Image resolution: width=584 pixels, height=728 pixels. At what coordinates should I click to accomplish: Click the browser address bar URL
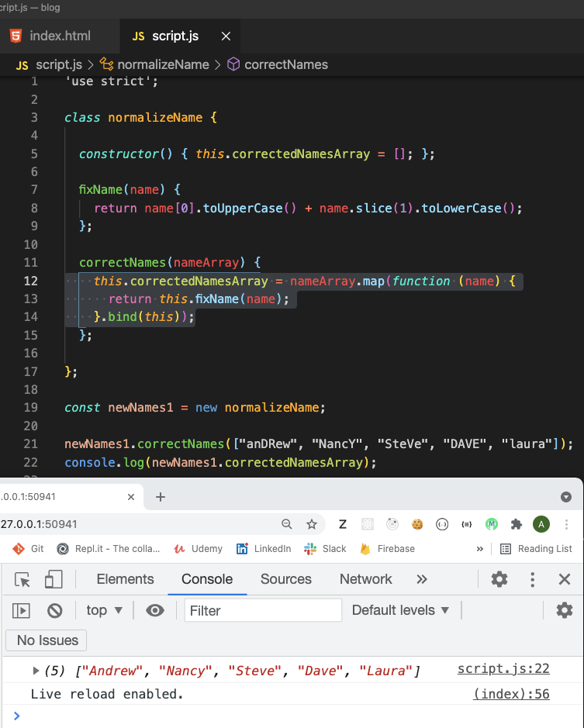39,524
